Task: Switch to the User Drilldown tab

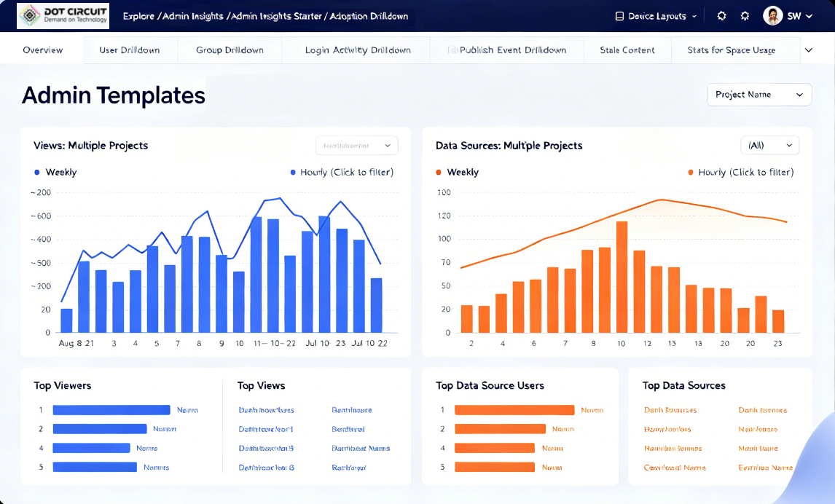Action: click(x=130, y=50)
